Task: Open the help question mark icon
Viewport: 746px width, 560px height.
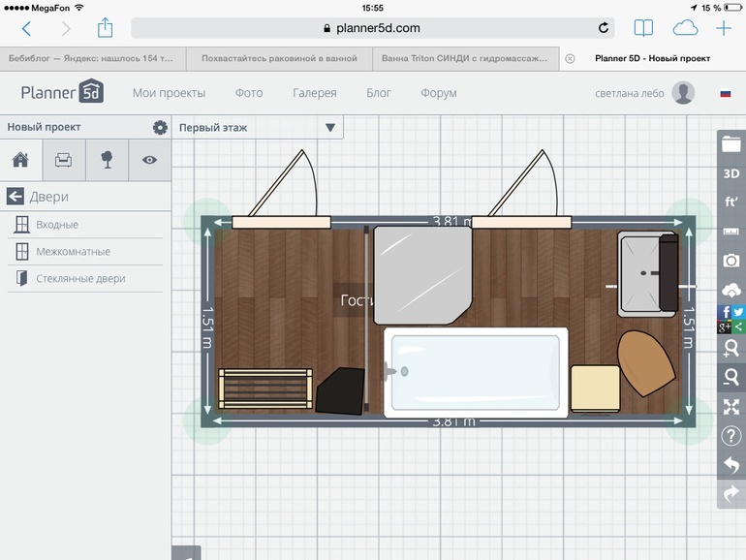Action: pyautogui.click(x=731, y=436)
